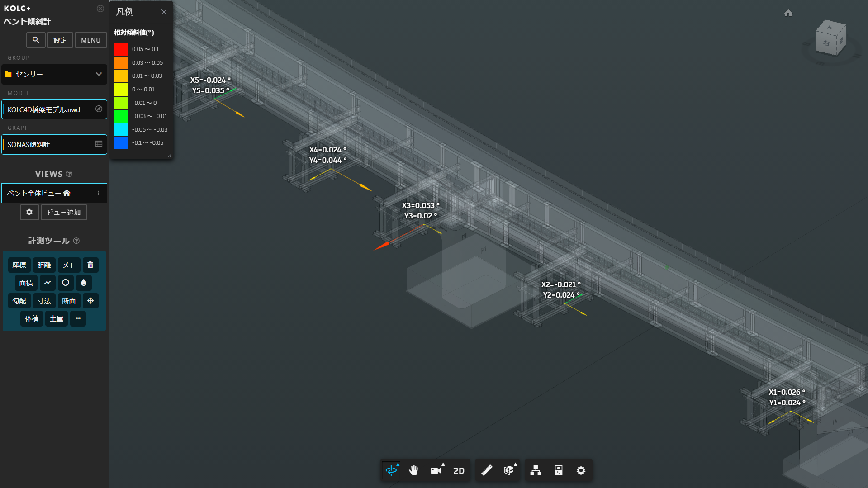This screenshot has width=868, height=488.
Task: Click the ruler measure icon
Action: coord(487,470)
